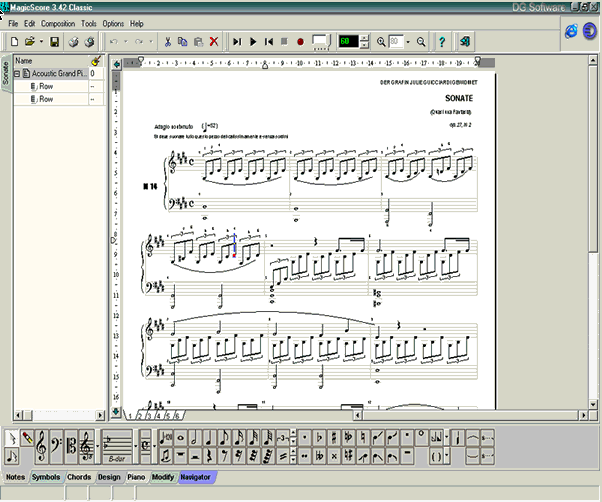Insert a quarter rest
Image resolution: width=602 pixels, height=502 pixels.
210,456
